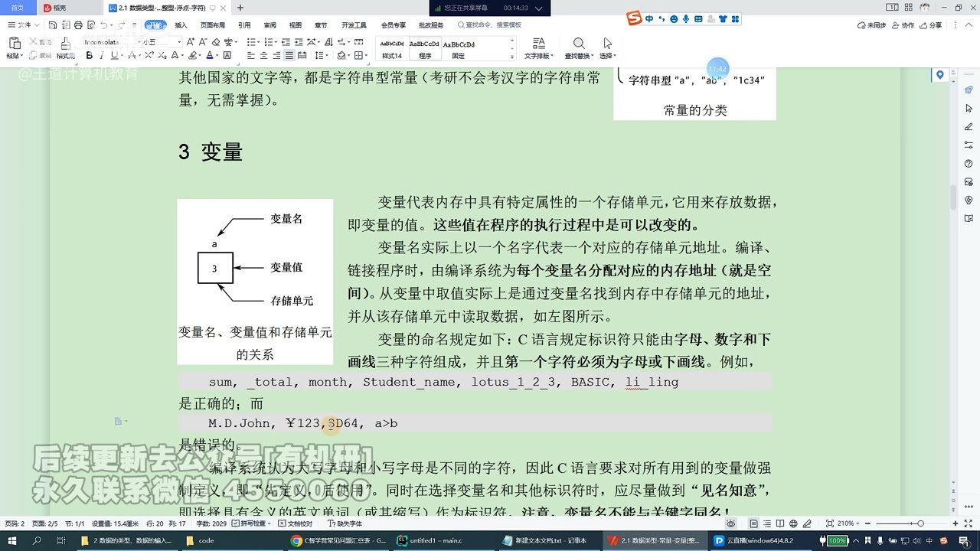The image size is (980, 551).
Task: Toggle underline formatting
Action: [x=114, y=55]
